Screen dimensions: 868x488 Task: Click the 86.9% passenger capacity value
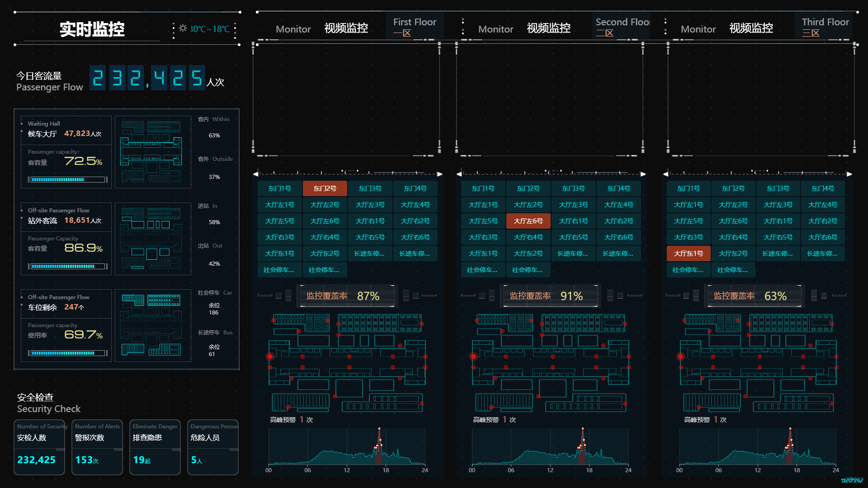tap(84, 248)
